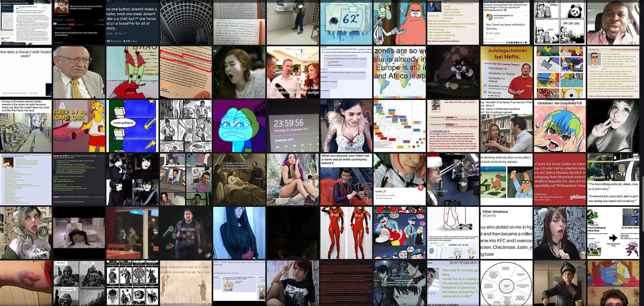This screenshot has height=306, width=644.
Task: Select the circular wheel diagram thumbnail
Action: tap(506, 283)
